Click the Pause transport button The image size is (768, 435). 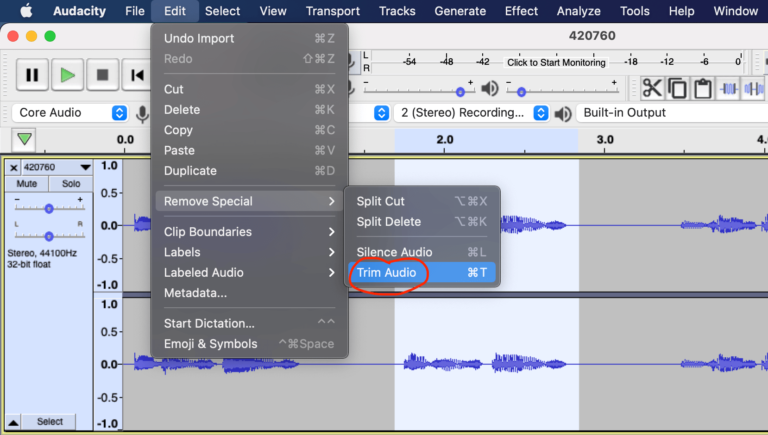pos(32,75)
